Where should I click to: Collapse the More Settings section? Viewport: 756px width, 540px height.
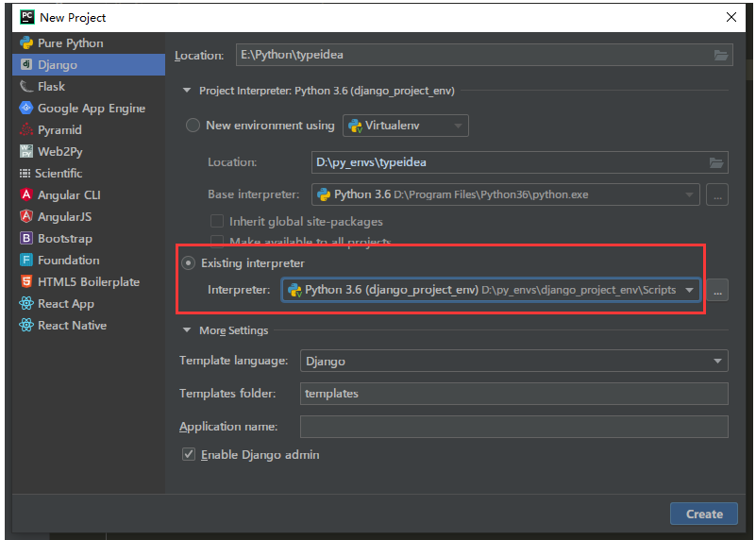(187, 330)
